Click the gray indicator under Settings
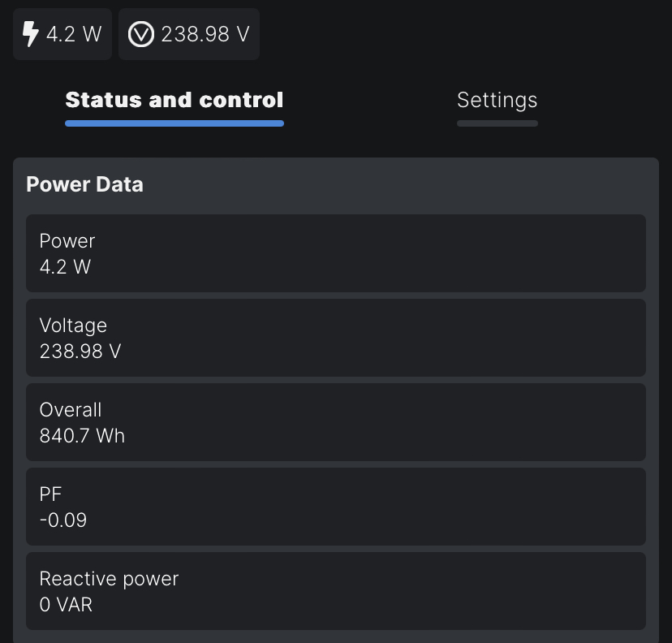The width and height of the screenshot is (672, 643). click(x=498, y=123)
